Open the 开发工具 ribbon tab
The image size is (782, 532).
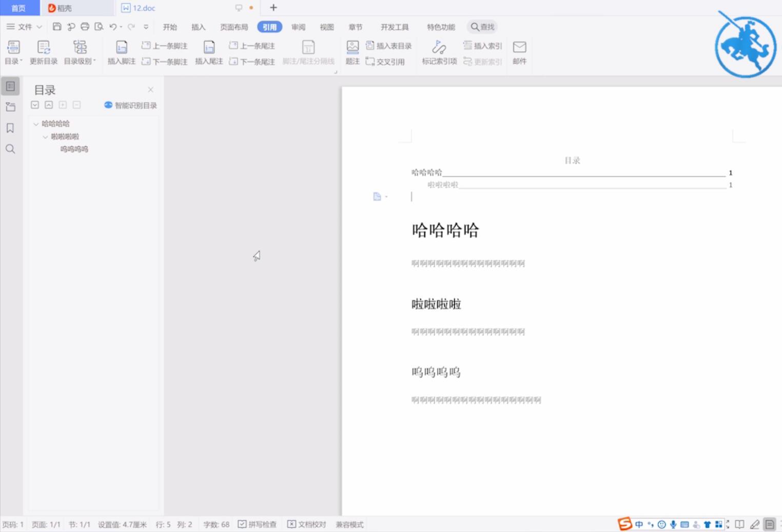pyautogui.click(x=395, y=27)
